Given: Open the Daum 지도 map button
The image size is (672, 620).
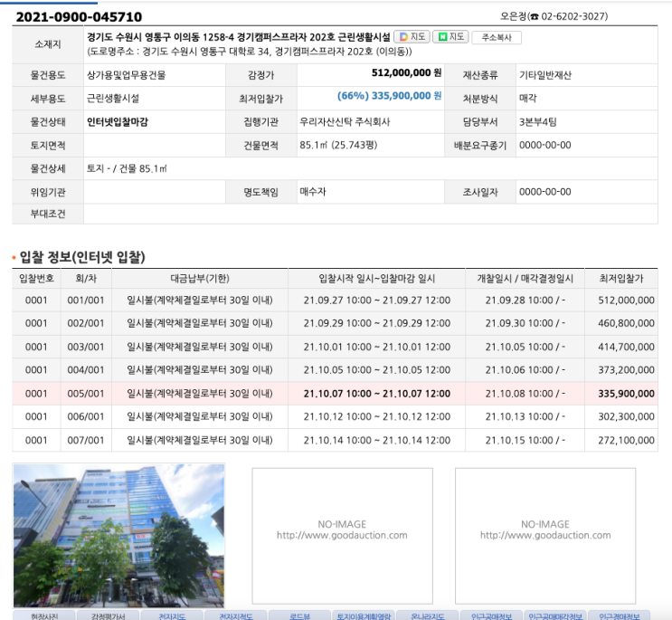Looking at the screenshot, I should tap(412, 37).
